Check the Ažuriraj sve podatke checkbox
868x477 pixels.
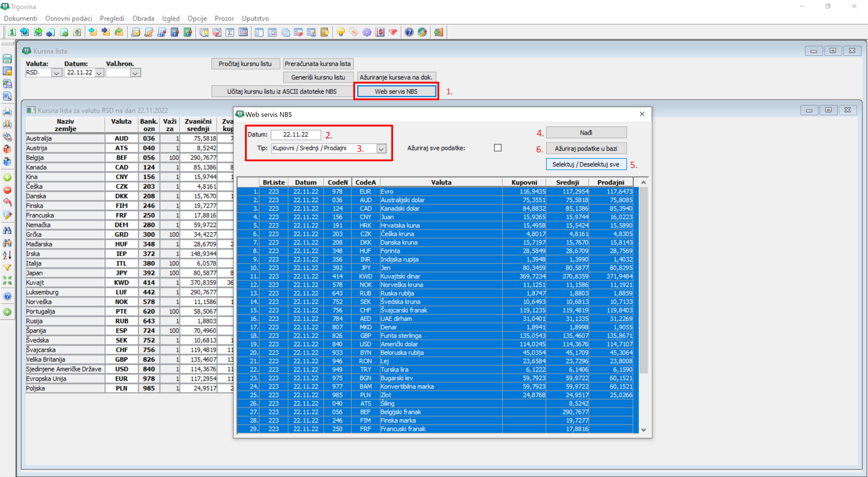(x=498, y=148)
